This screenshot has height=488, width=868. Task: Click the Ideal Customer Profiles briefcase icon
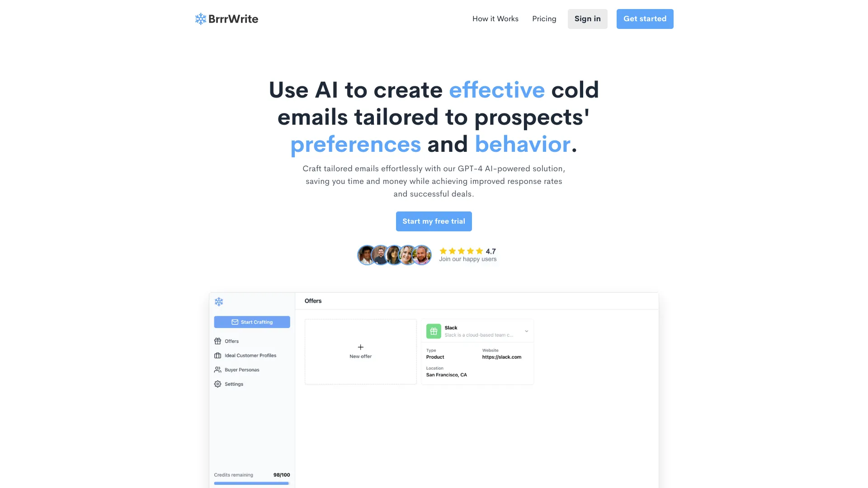click(217, 355)
